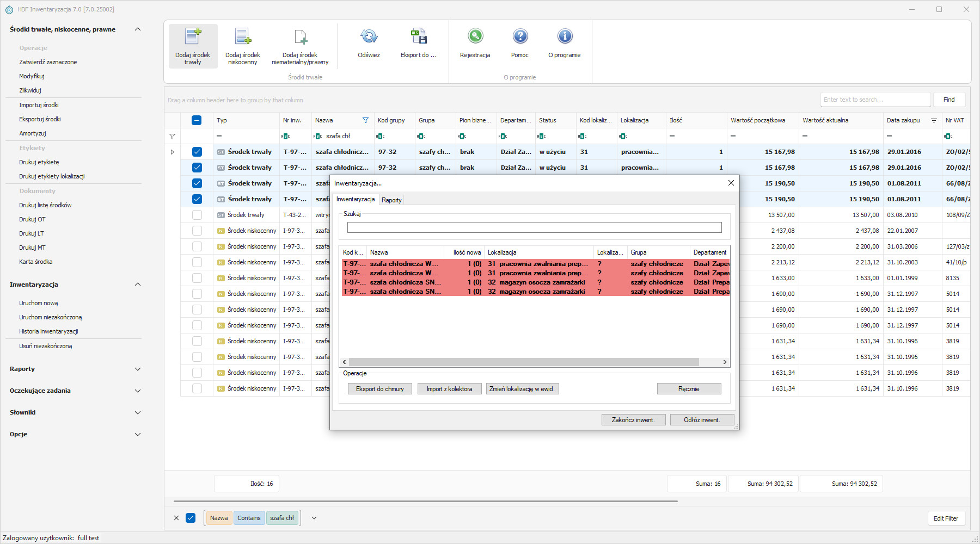
Task: Select Uruchom nową in the Inwentaryzacja menu
Action: pyautogui.click(x=39, y=303)
